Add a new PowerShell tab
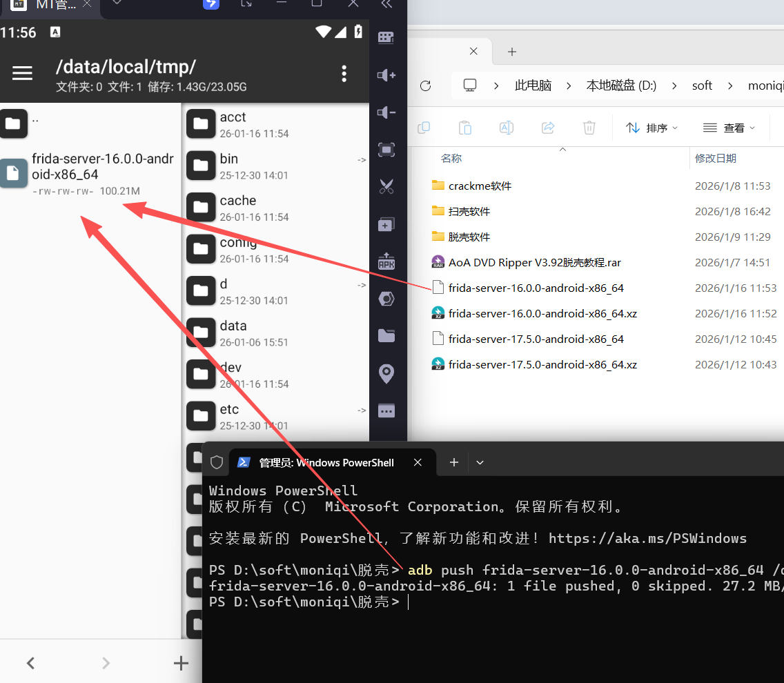 pos(454,462)
